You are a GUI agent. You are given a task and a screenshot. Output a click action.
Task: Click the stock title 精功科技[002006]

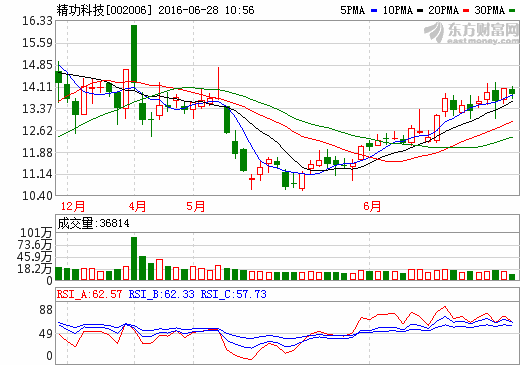(x=104, y=10)
